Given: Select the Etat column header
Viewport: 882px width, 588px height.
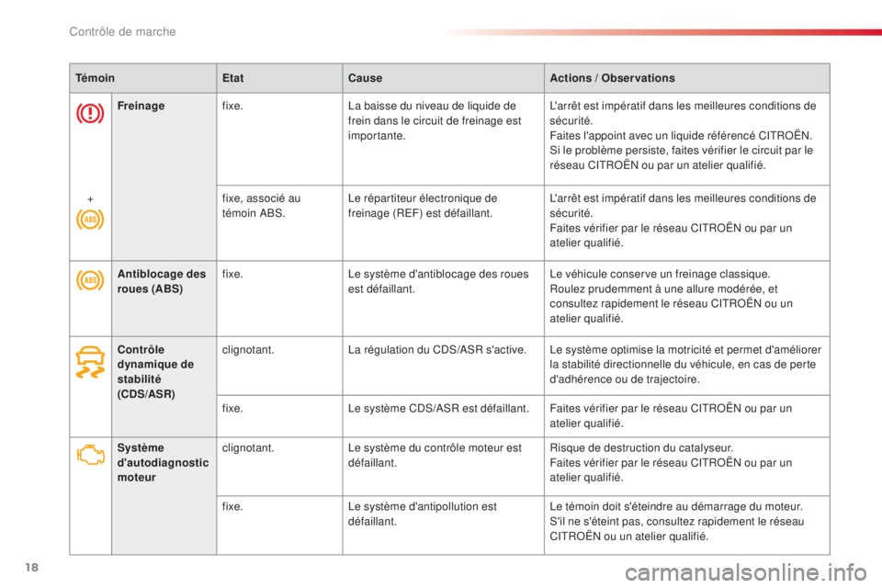Looking at the screenshot, I should (x=232, y=78).
